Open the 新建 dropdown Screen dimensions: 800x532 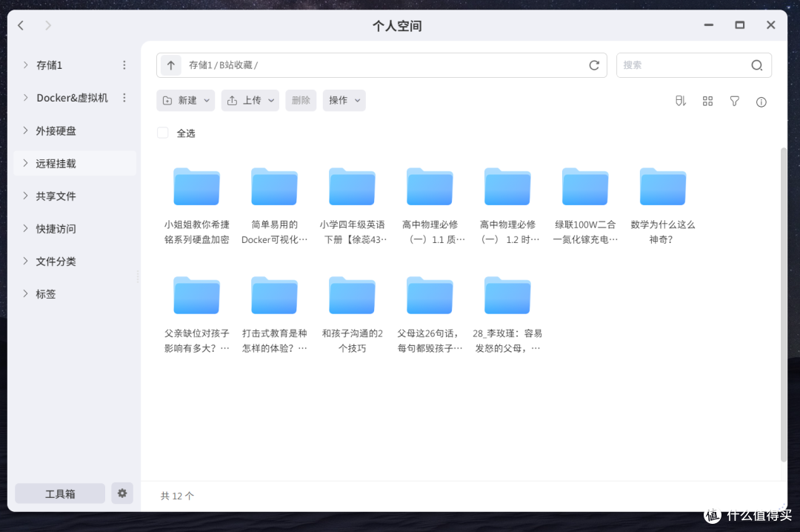186,101
